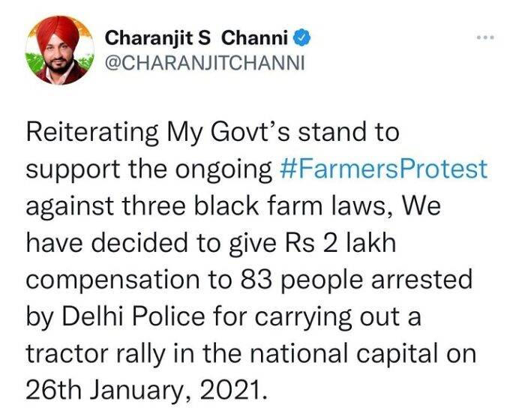522x420 pixels.
Task: Click the word "compensation" in the tweet
Action: pos(112,281)
